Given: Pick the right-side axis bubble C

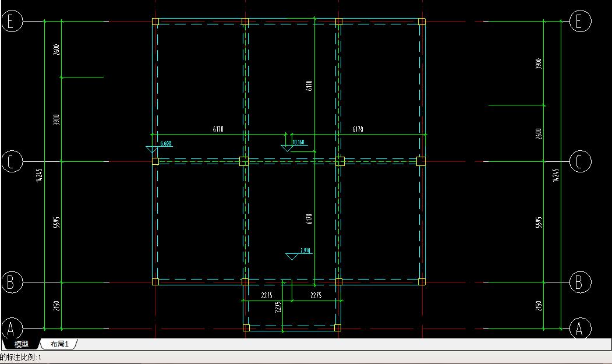Looking at the screenshot, I should click(x=581, y=161).
